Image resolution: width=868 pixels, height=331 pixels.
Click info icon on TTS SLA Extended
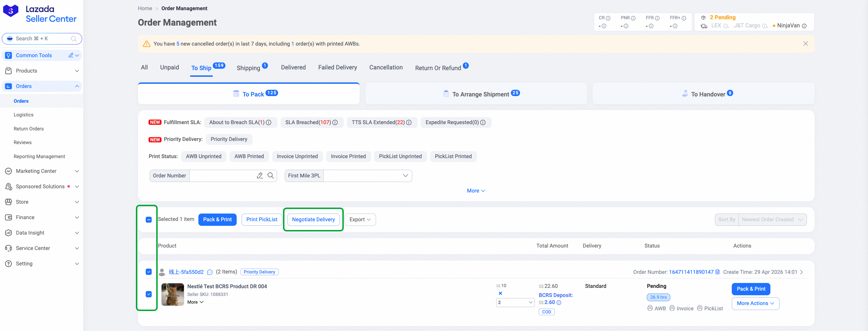coord(409,122)
